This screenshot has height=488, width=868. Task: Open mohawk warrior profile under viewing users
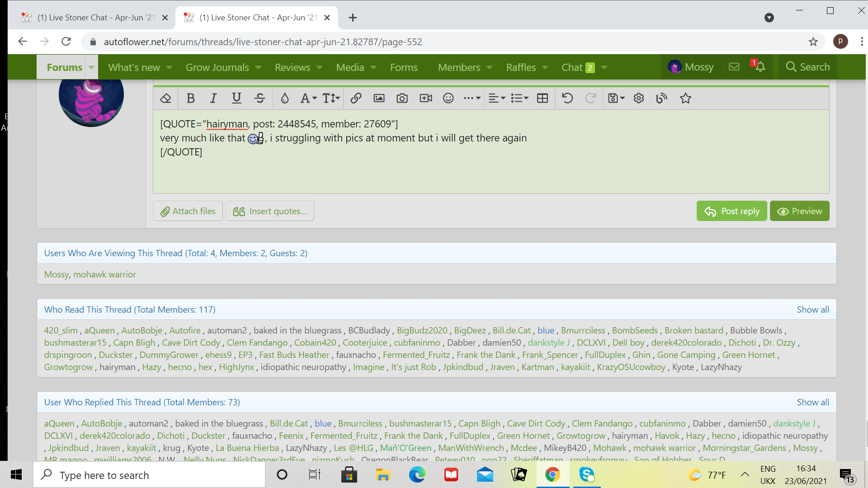point(104,274)
